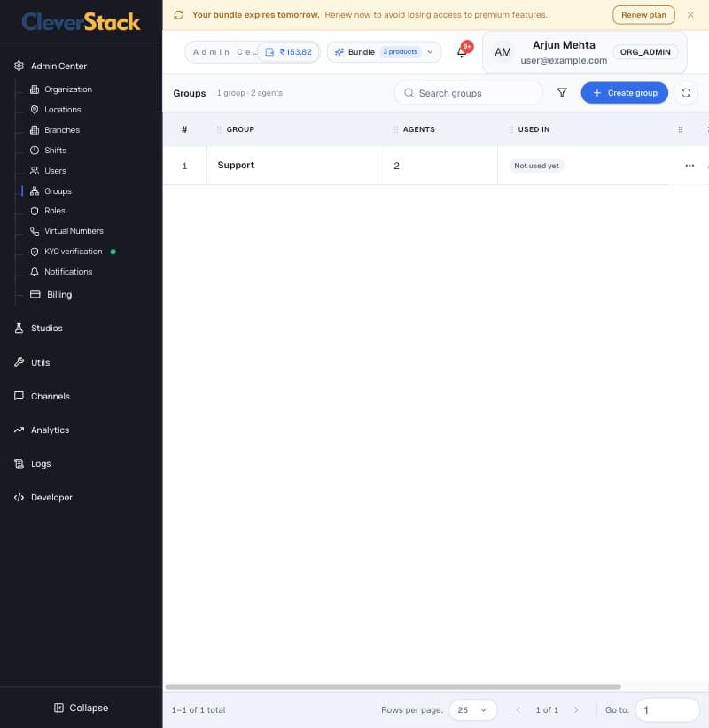
Task: Click the notification bell icon
Action: [x=462, y=52]
